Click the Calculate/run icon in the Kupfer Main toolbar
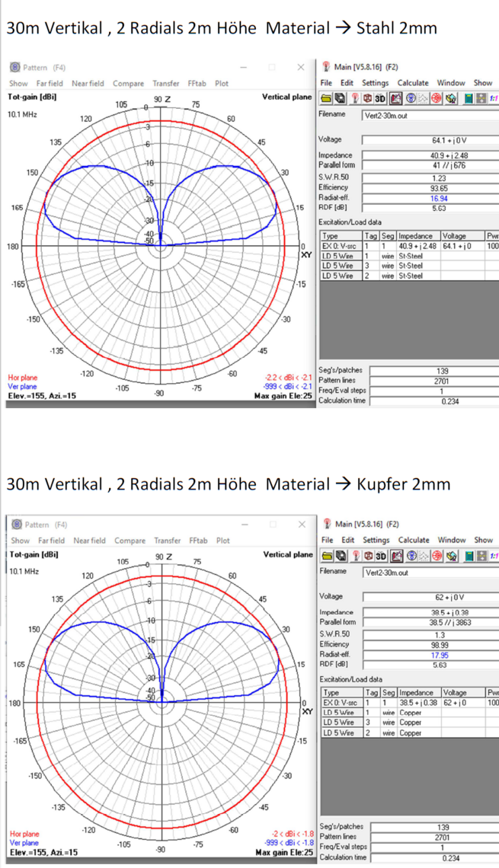This screenshot has width=499, height=868. point(397,556)
